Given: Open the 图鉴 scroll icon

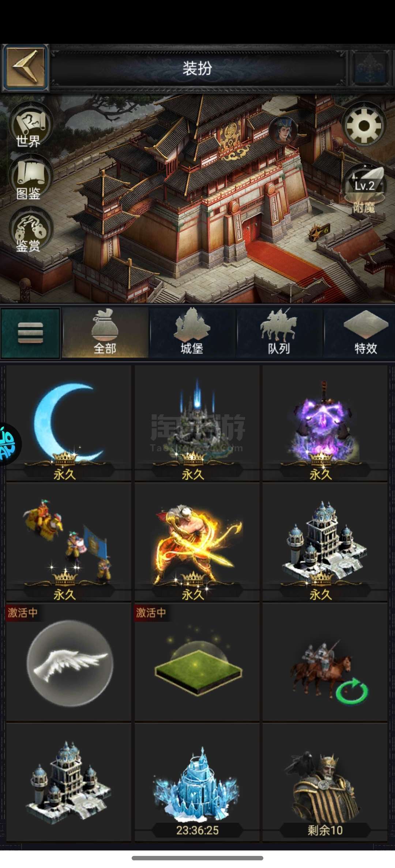Looking at the screenshot, I should [30, 178].
